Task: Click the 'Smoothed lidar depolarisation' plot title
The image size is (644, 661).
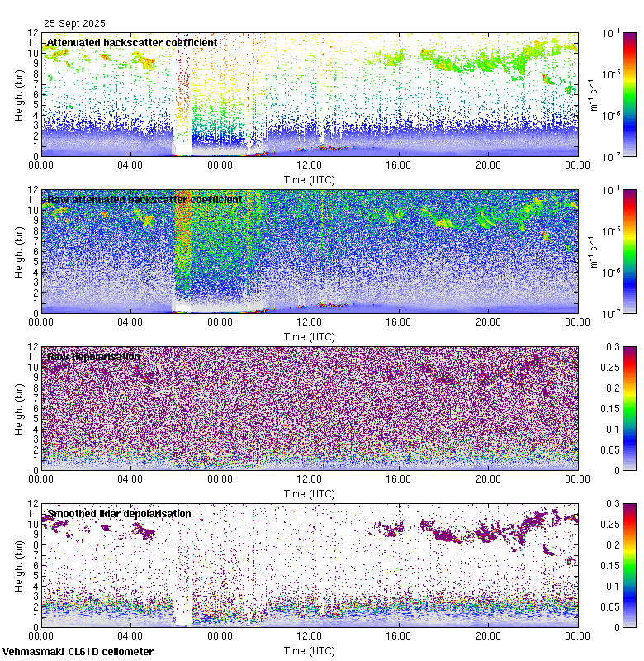Action: coord(119,513)
